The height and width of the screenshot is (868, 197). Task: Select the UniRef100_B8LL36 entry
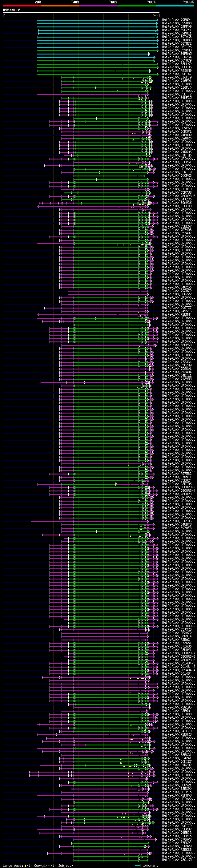click(177, 67)
